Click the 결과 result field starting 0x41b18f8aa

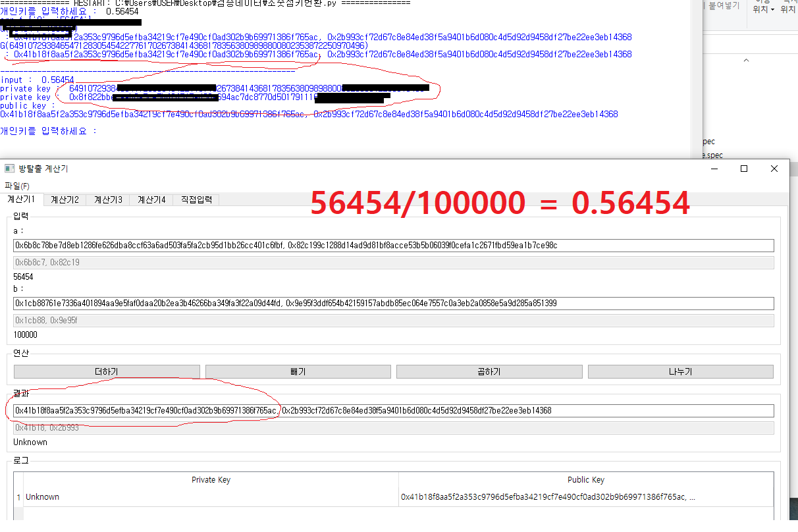tap(394, 411)
